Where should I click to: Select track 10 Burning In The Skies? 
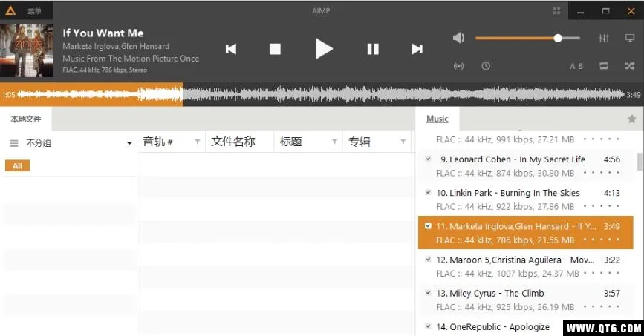pyautogui.click(x=526, y=200)
